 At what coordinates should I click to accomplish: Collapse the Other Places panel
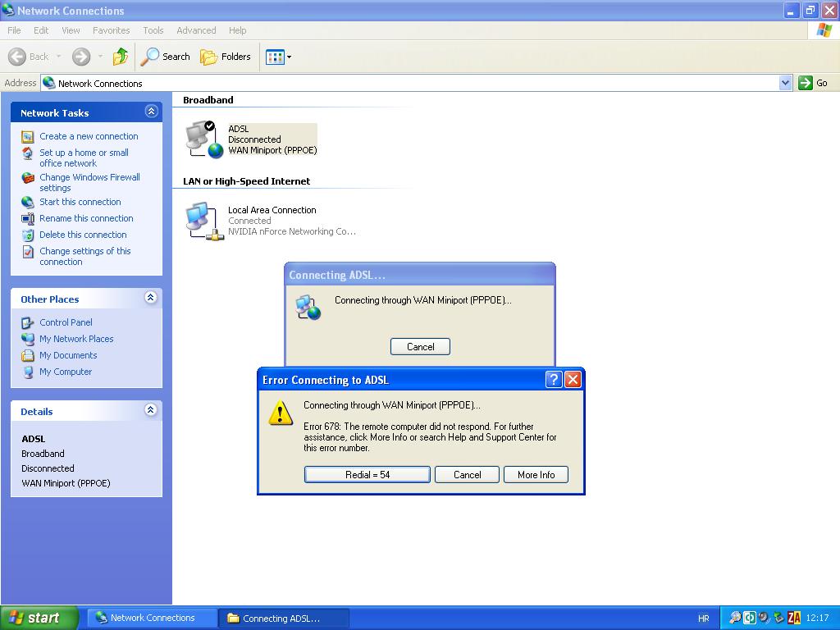(x=151, y=298)
